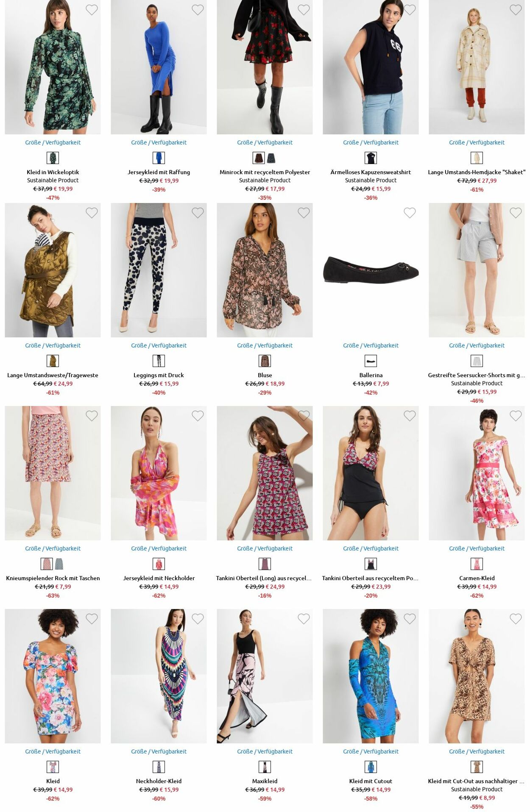530x812 pixels.
Task: Toggle heart on Ärmelloses Kapuzensweatshirt
Action: click(410, 10)
